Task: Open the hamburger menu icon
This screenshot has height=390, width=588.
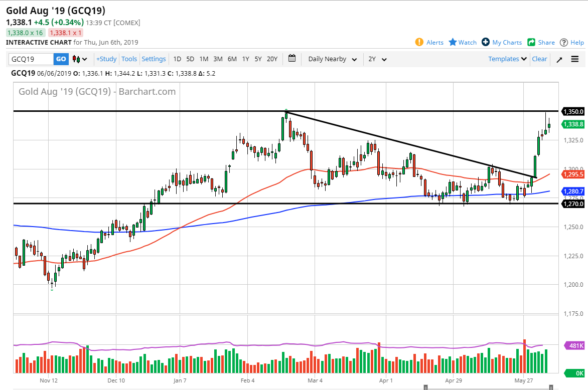Action: point(575,59)
